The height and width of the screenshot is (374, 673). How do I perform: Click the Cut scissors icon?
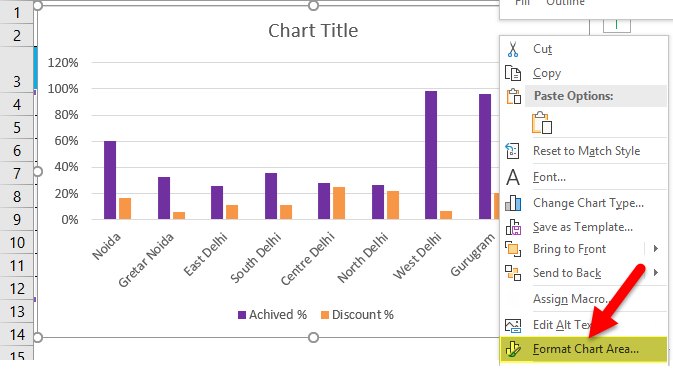pos(513,49)
